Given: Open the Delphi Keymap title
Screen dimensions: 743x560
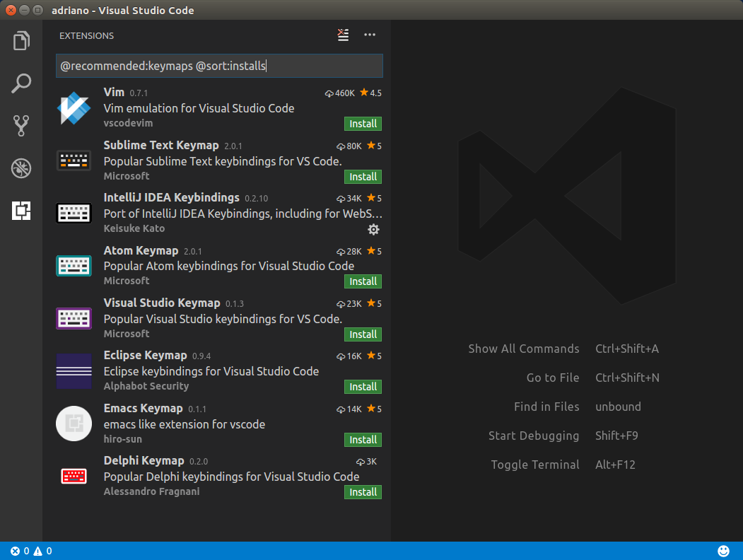Looking at the screenshot, I should tap(144, 460).
